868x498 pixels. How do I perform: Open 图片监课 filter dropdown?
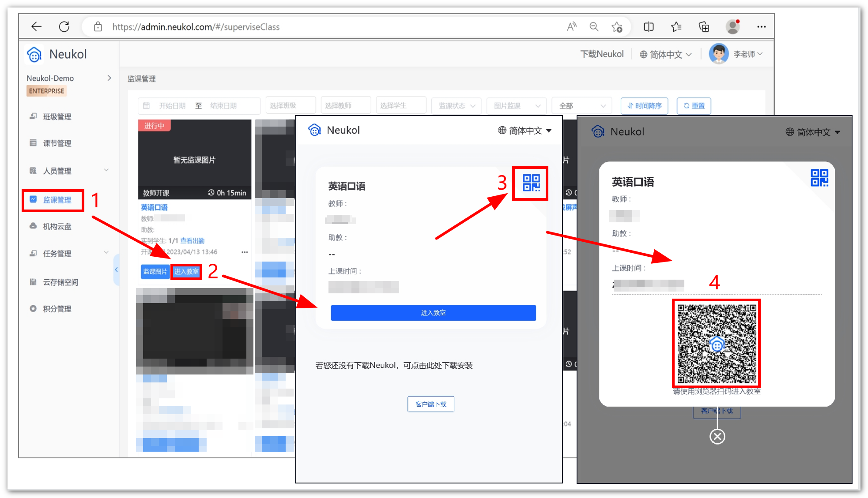(x=517, y=106)
